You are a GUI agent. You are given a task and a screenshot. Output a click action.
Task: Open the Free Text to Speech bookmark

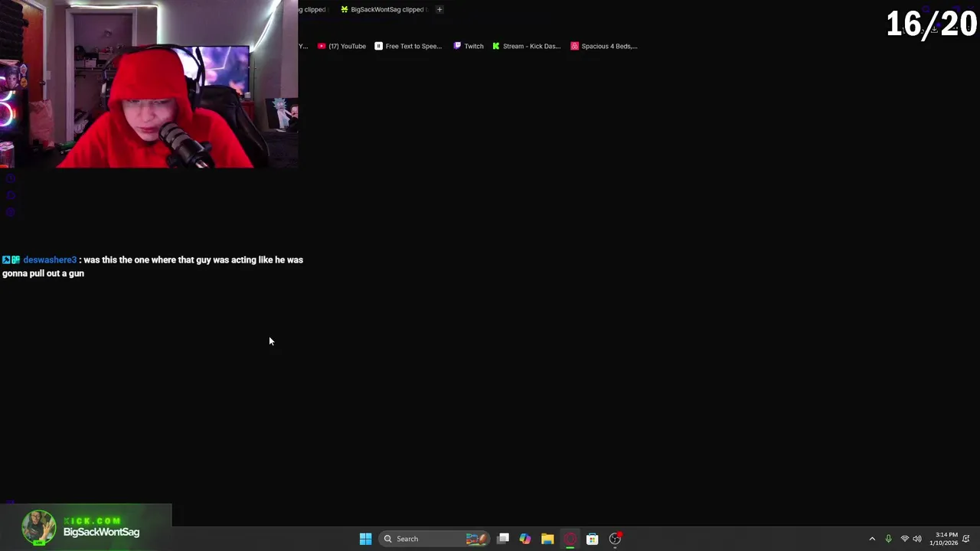coord(408,46)
